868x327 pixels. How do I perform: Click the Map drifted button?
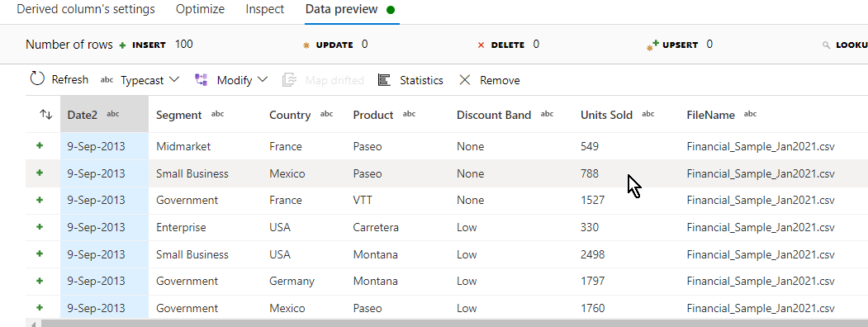click(x=323, y=80)
